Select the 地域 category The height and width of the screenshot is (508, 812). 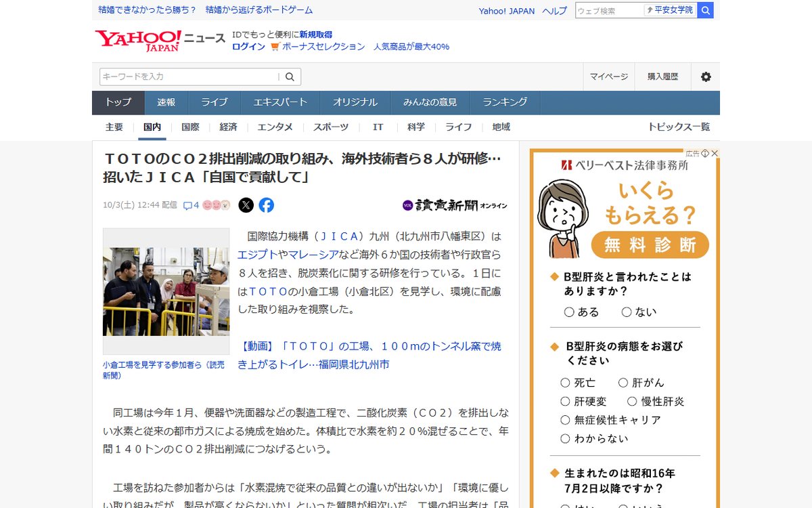pyautogui.click(x=501, y=127)
